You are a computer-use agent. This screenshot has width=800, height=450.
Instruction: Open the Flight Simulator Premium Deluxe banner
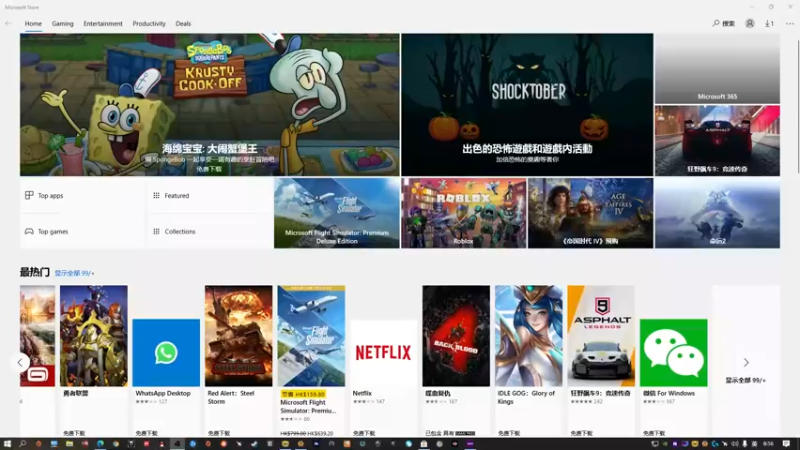point(337,213)
